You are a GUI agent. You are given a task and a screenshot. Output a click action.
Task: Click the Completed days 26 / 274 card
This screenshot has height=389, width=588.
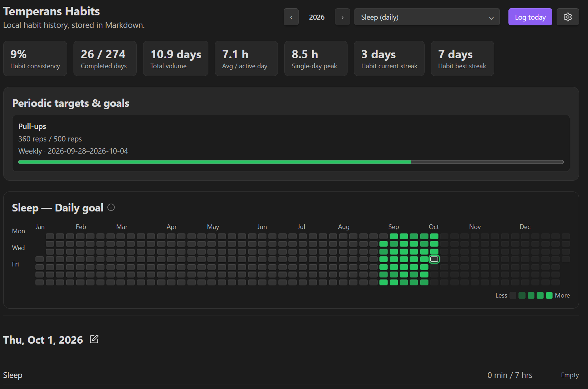click(x=105, y=58)
